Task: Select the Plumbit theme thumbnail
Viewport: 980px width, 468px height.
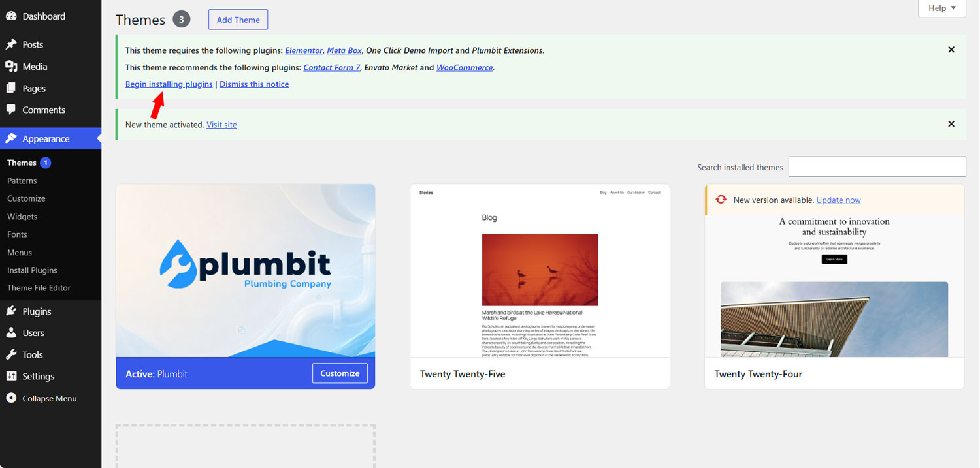Action: click(246, 271)
